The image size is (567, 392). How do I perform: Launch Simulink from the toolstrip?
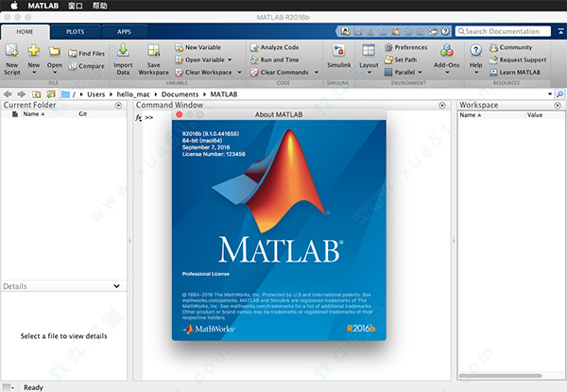click(x=339, y=56)
